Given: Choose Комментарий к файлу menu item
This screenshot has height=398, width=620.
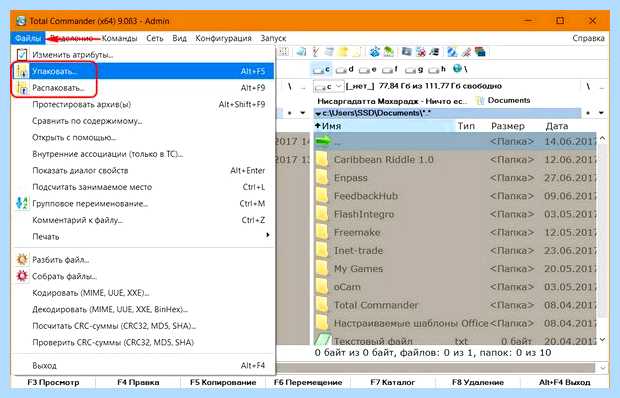Looking at the screenshot, I should [144, 220].
